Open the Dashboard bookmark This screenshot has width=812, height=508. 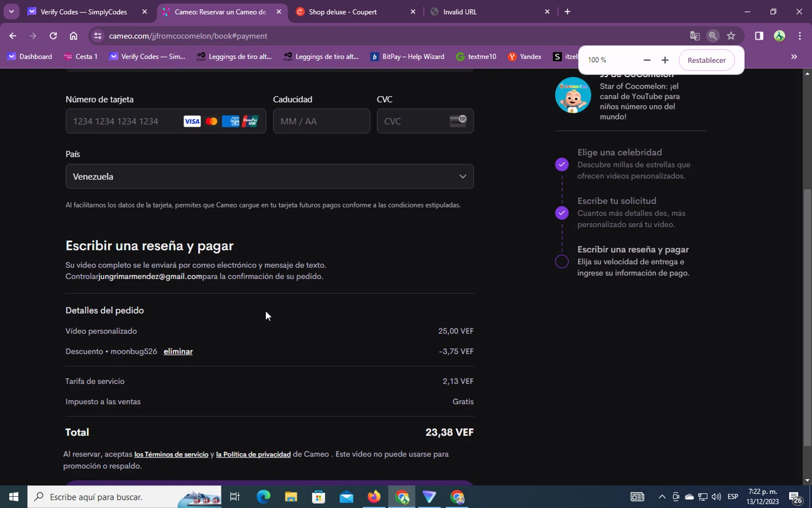[30, 56]
